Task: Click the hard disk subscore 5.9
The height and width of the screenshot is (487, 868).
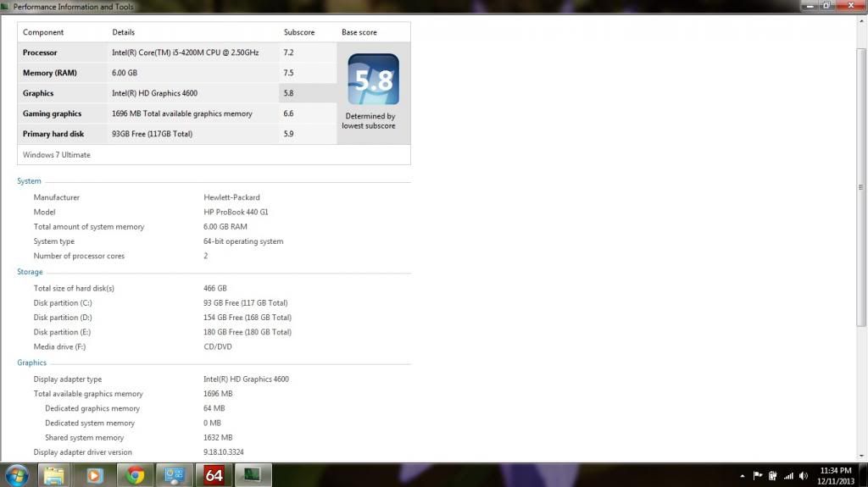Action: tap(288, 134)
